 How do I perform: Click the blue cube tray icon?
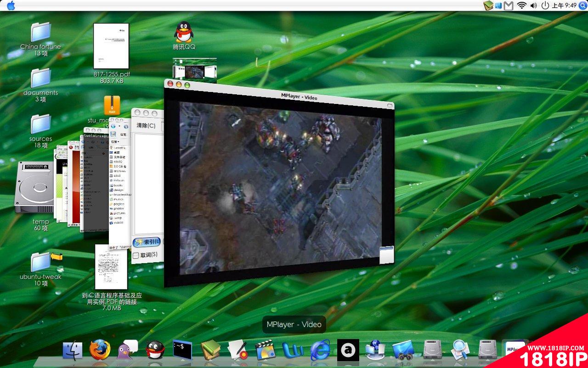tap(498, 6)
